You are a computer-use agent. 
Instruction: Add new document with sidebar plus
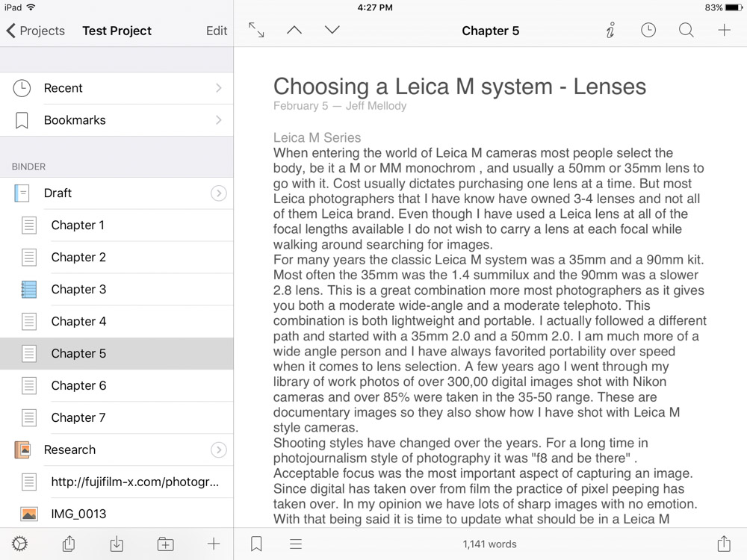pos(214,544)
